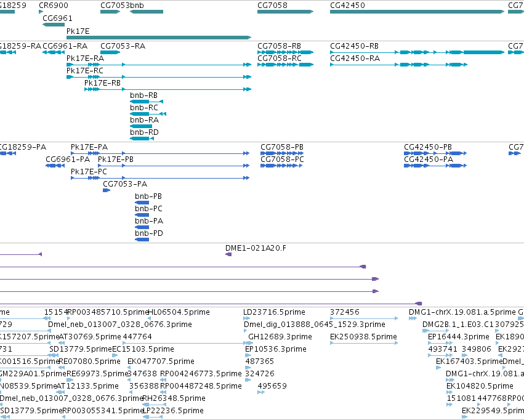Click the 447764 EST label
This screenshot has width=524, height=420.
[137, 337]
